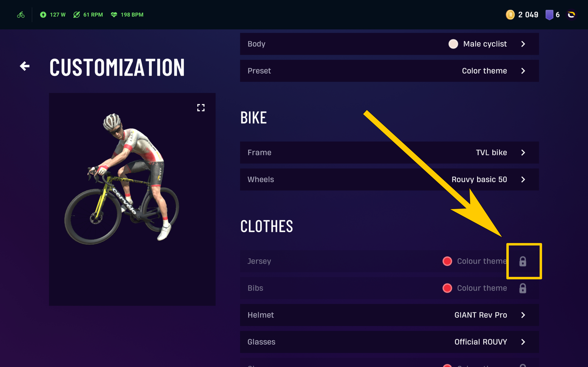Screen dimensions: 588x367
Task: Expand the Frame TVL bike chevron
Action: point(523,153)
